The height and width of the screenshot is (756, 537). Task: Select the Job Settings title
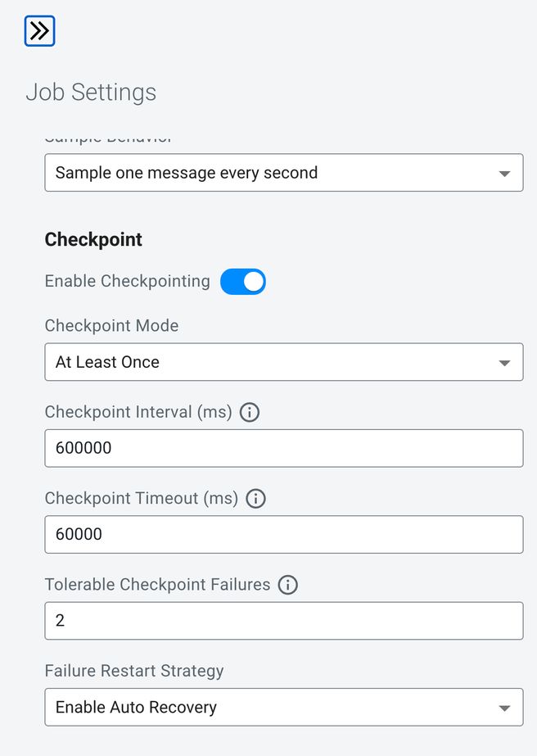[x=91, y=92]
